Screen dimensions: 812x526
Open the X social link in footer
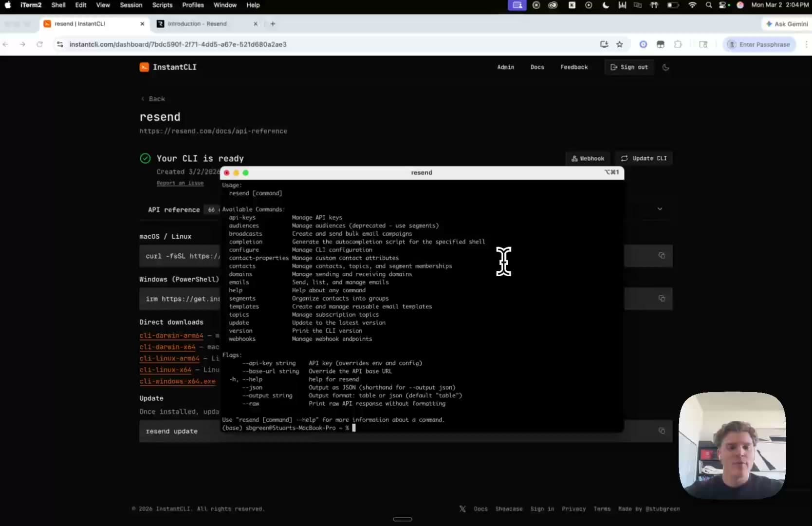[462, 509]
